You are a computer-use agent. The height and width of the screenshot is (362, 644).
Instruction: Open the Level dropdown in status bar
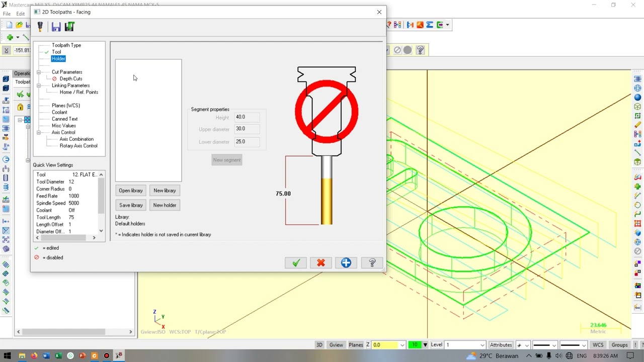click(x=482, y=345)
